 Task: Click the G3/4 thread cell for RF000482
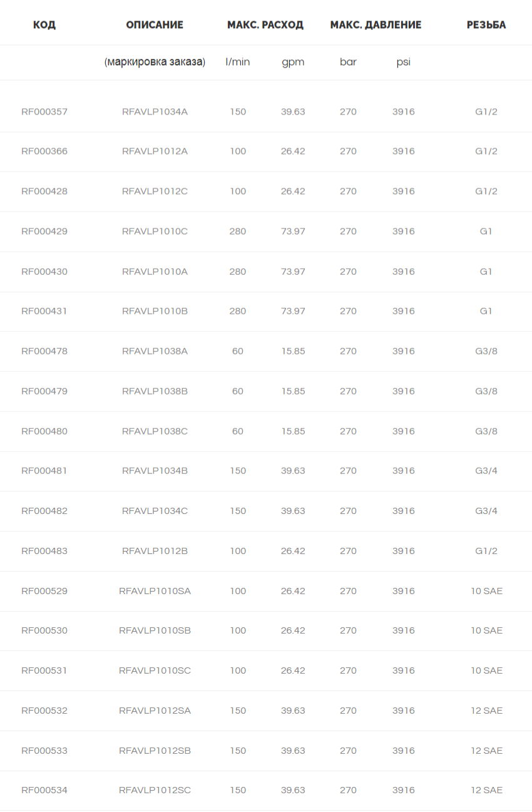[486, 511]
